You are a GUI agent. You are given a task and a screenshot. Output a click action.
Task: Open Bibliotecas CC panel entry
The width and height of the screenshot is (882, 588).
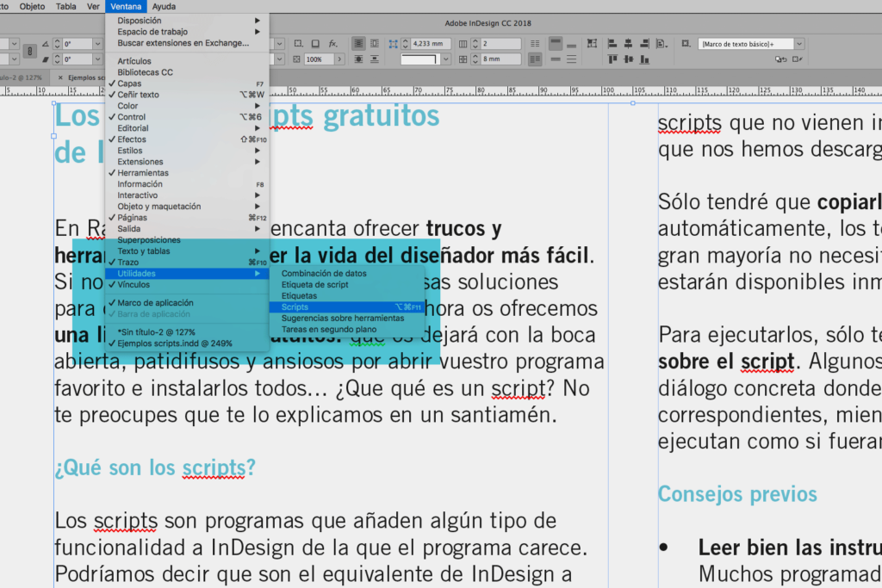coord(187,72)
